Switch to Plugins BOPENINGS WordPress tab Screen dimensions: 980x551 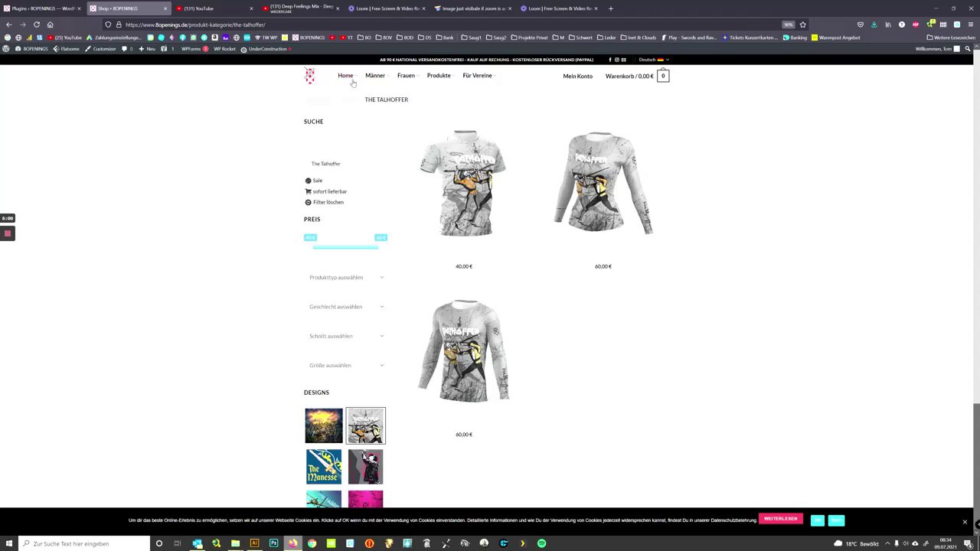tap(42, 8)
